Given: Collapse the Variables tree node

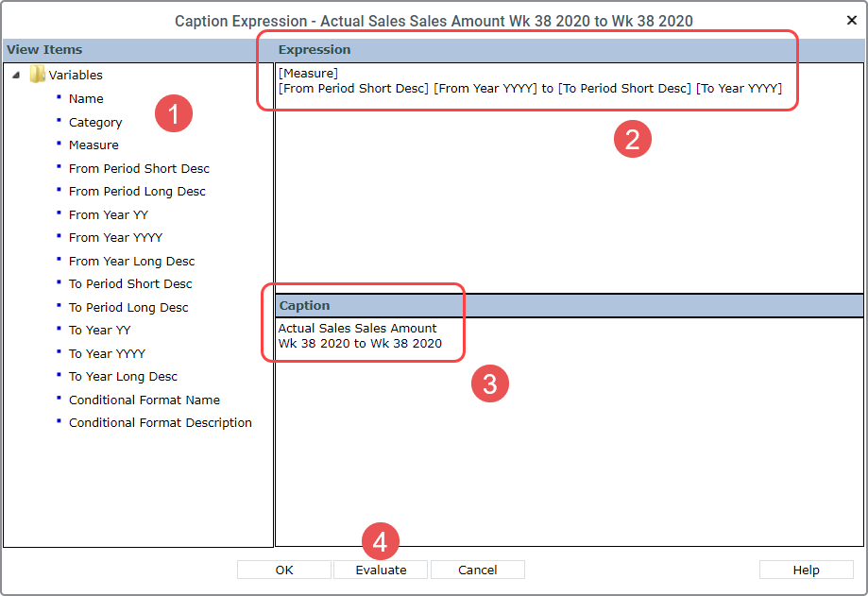Looking at the screenshot, I should (x=16, y=75).
